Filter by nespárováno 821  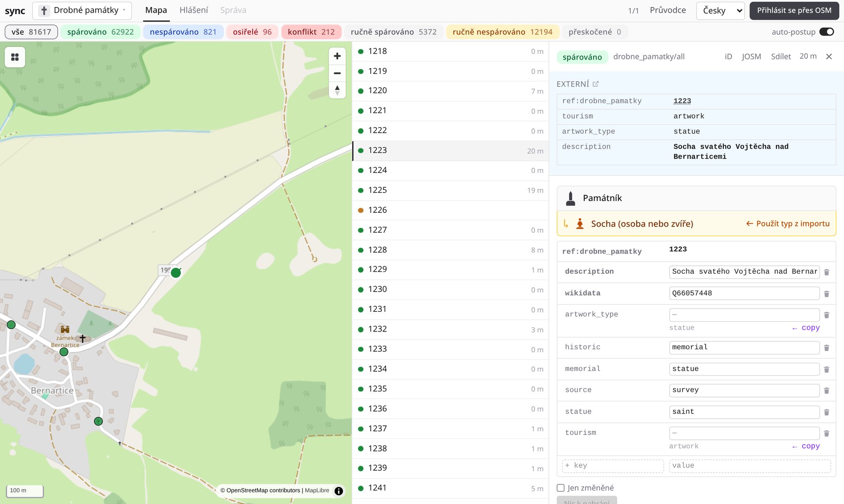tap(183, 32)
